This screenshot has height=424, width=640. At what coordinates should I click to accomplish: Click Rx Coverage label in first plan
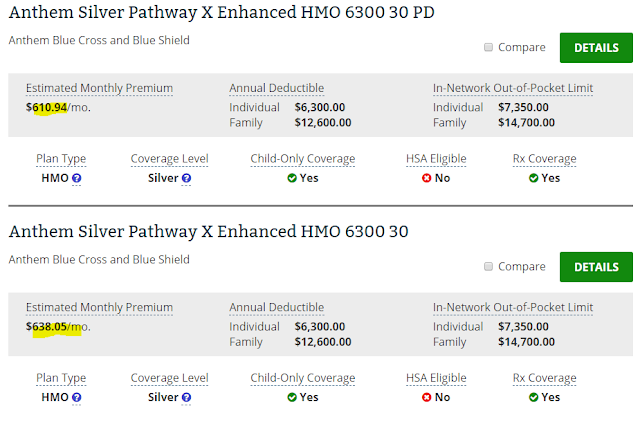544,159
